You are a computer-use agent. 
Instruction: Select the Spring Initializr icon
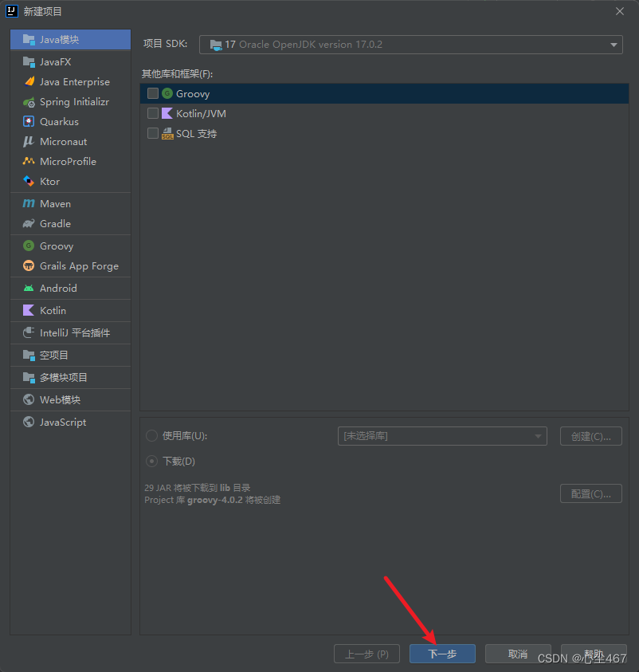pyautogui.click(x=29, y=102)
